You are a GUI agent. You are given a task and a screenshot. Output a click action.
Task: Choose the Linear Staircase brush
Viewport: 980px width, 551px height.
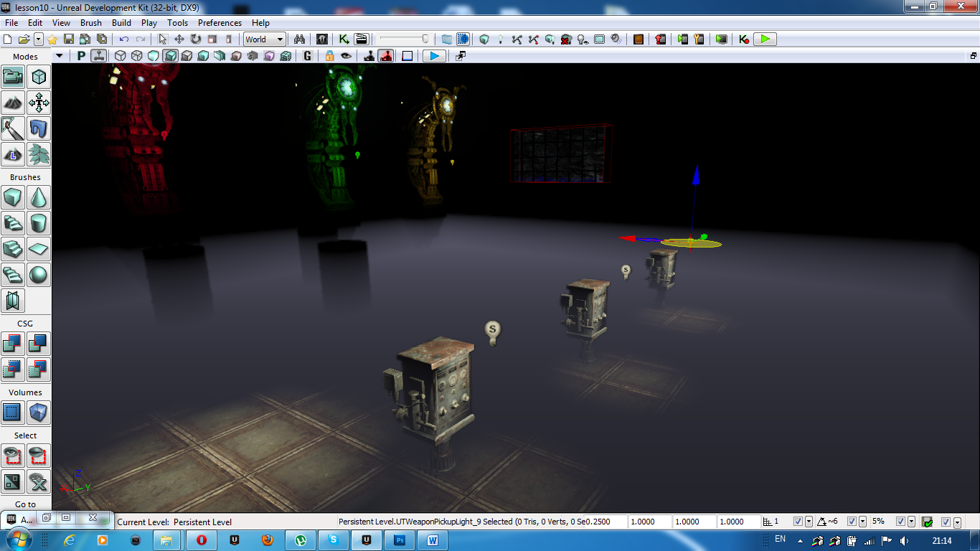tap(14, 249)
